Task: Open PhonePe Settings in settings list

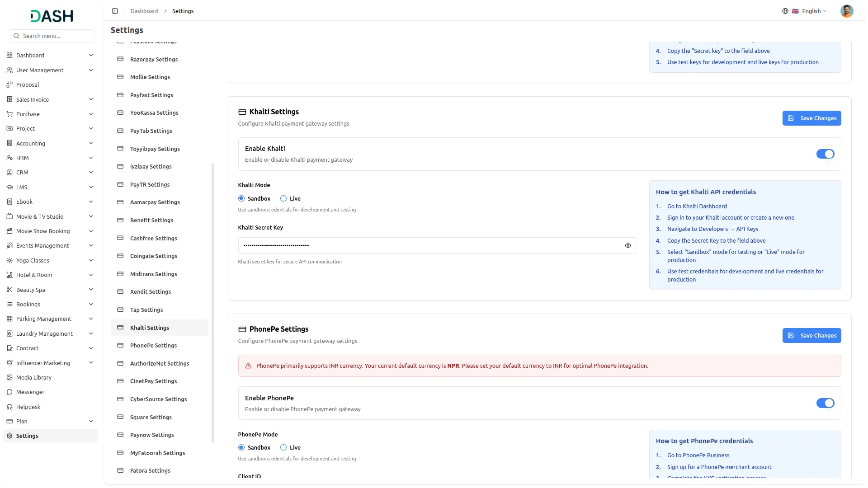Action: pyautogui.click(x=160, y=345)
